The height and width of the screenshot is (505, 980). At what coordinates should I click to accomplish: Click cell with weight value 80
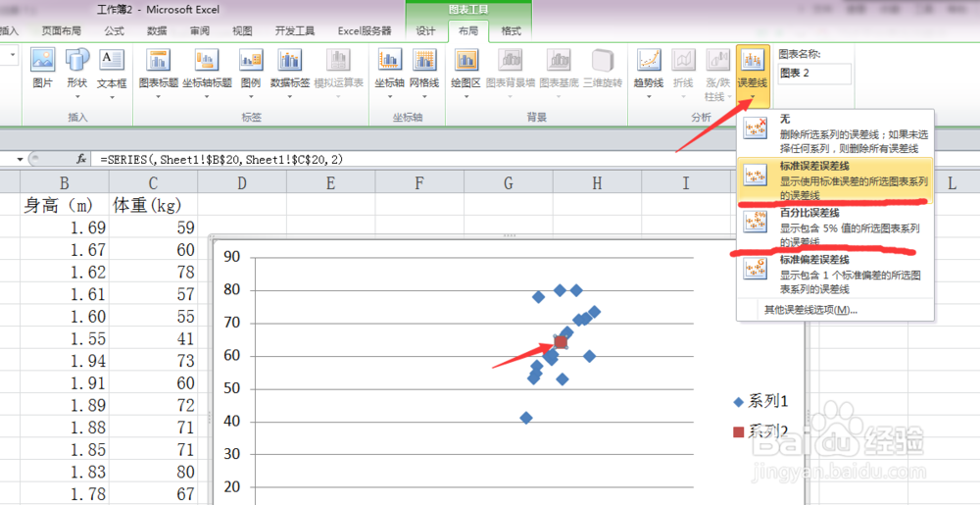pos(153,471)
